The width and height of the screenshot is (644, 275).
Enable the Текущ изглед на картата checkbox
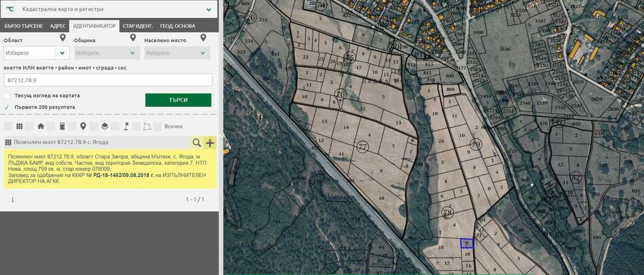(x=8, y=95)
